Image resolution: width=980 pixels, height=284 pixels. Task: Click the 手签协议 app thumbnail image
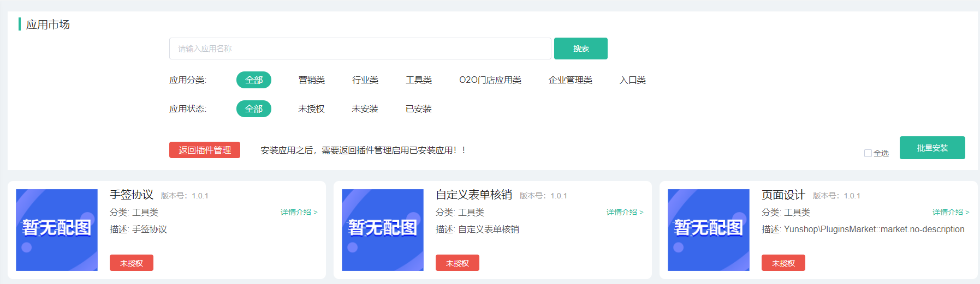(x=57, y=229)
